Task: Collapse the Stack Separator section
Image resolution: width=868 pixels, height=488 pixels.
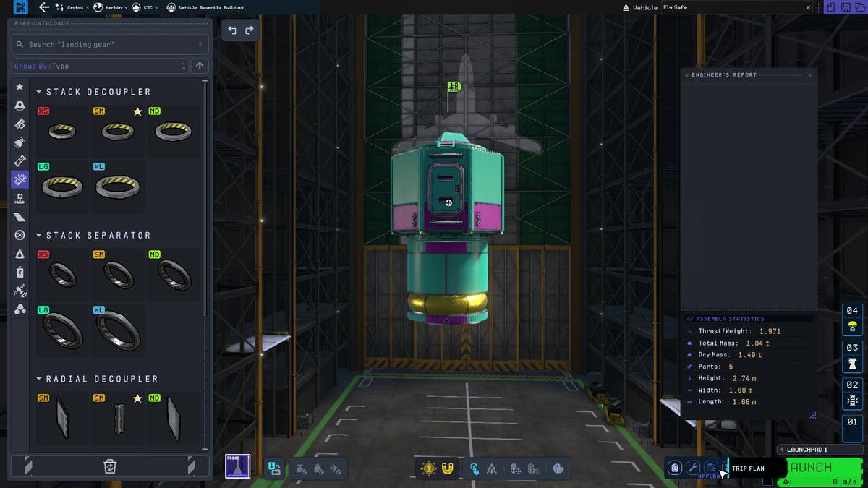Action: [x=39, y=236]
